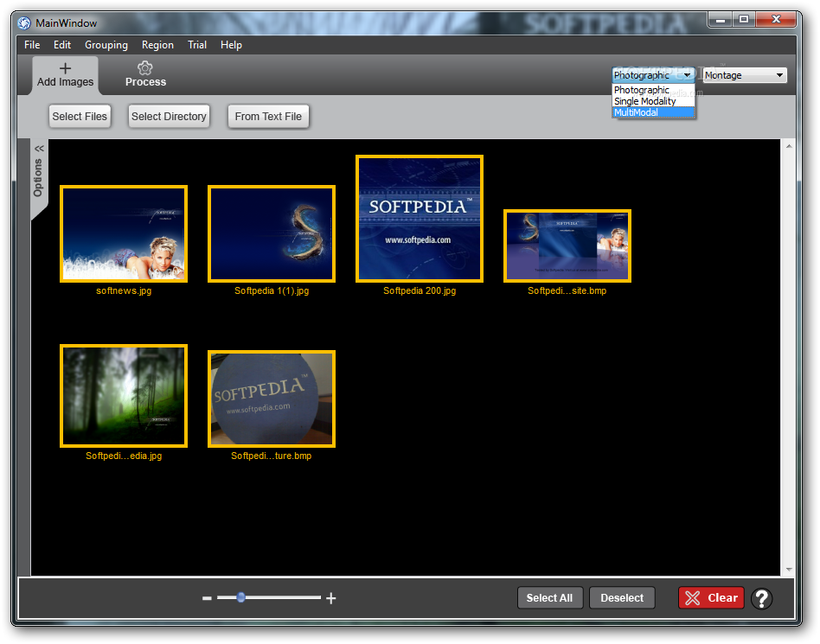The height and width of the screenshot is (644, 820).
Task: Click the Select All button
Action: tap(549, 598)
